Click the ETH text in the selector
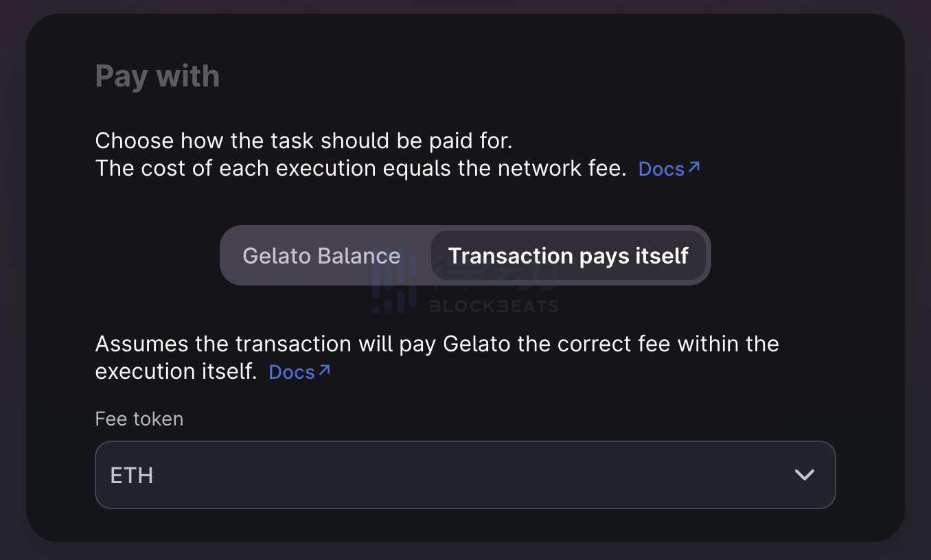 (x=131, y=476)
